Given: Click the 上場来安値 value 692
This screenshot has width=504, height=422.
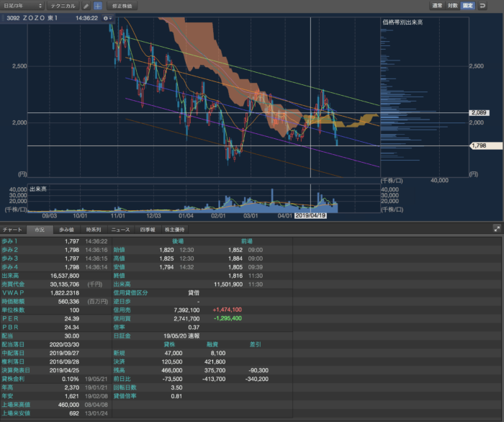Looking at the screenshot, I should click(x=74, y=413).
